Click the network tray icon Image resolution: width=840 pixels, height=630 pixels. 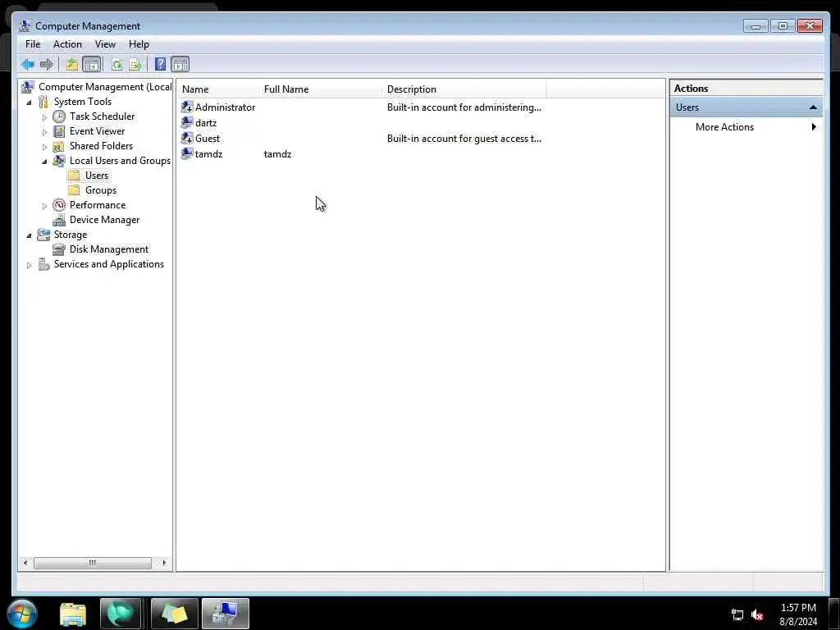pyautogui.click(x=737, y=615)
